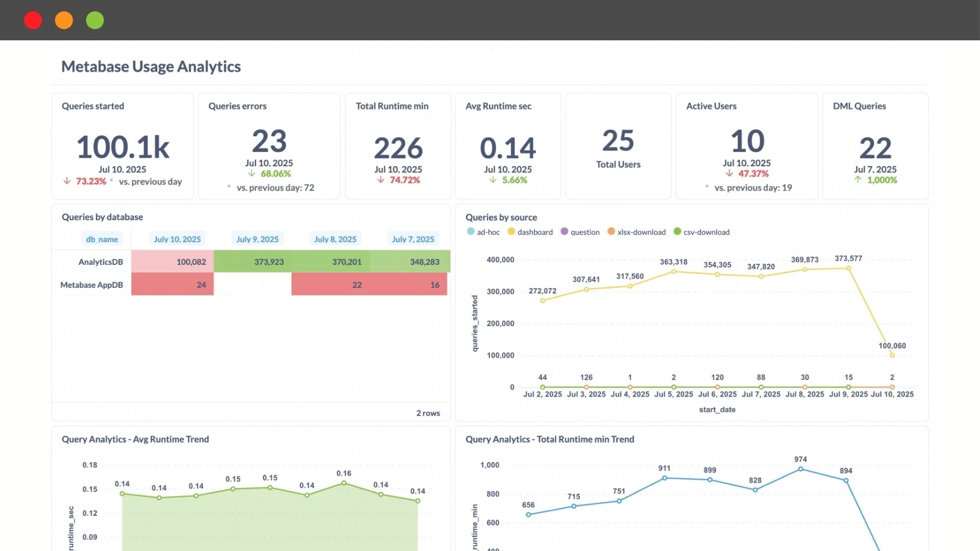Click the Metabase AppDB cell showing 22
Image resolution: width=980 pixels, height=551 pixels.
pyautogui.click(x=330, y=284)
